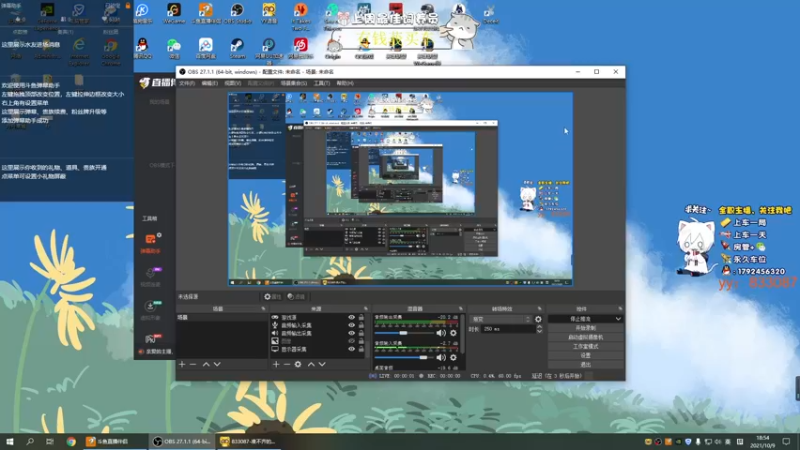Open the 视图(V) menu
Viewport: 800px width, 450px height.
(x=233, y=83)
